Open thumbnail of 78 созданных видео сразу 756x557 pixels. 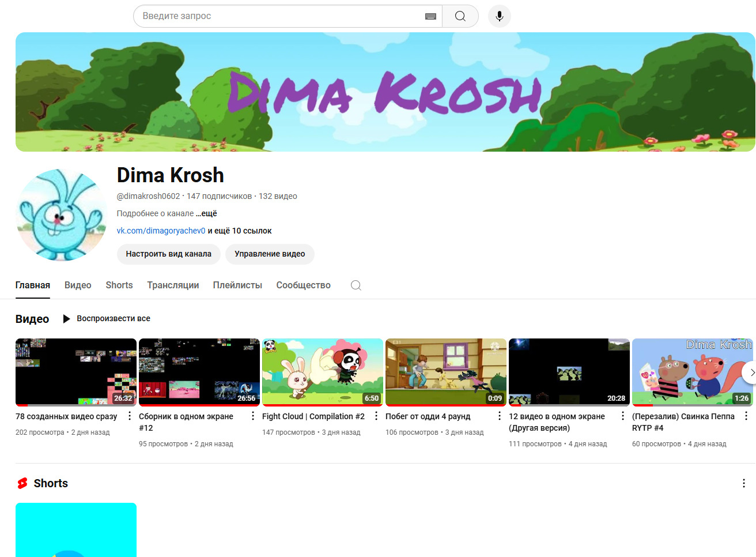(x=76, y=372)
